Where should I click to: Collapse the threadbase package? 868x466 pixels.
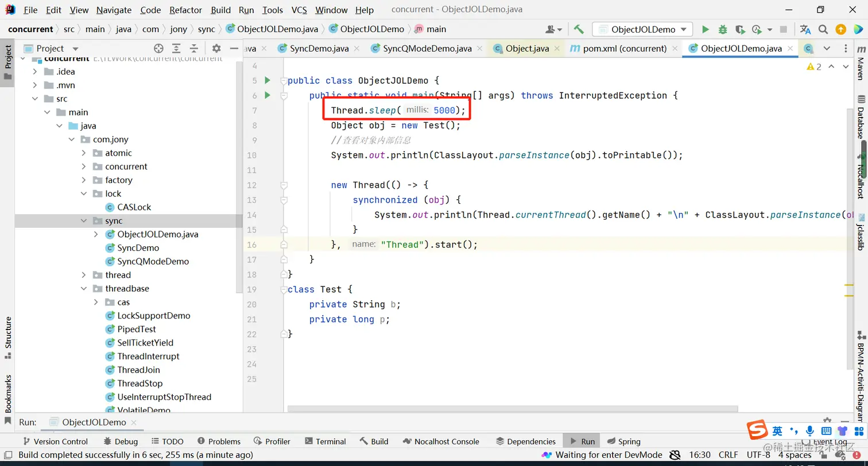(84, 289)
